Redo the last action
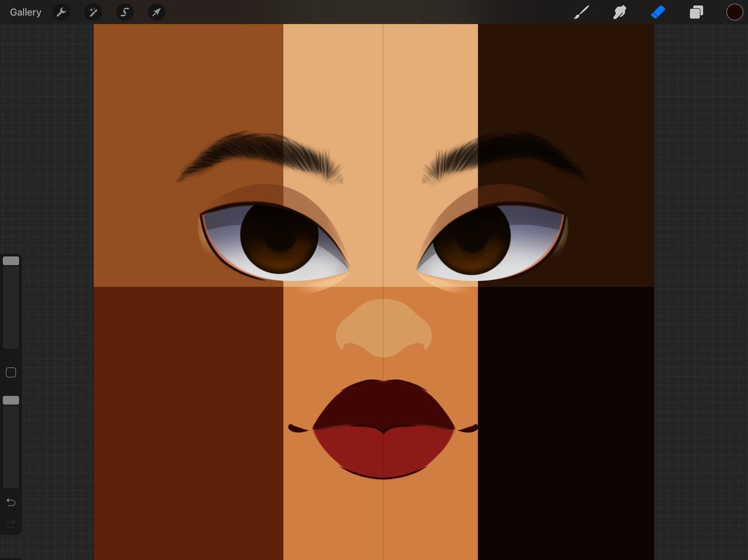 coord(11,524)
